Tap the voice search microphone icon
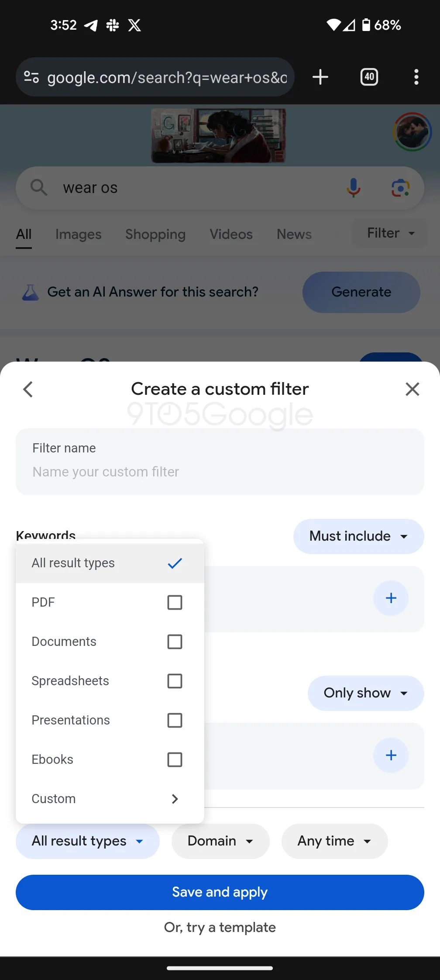 point(354,188)
